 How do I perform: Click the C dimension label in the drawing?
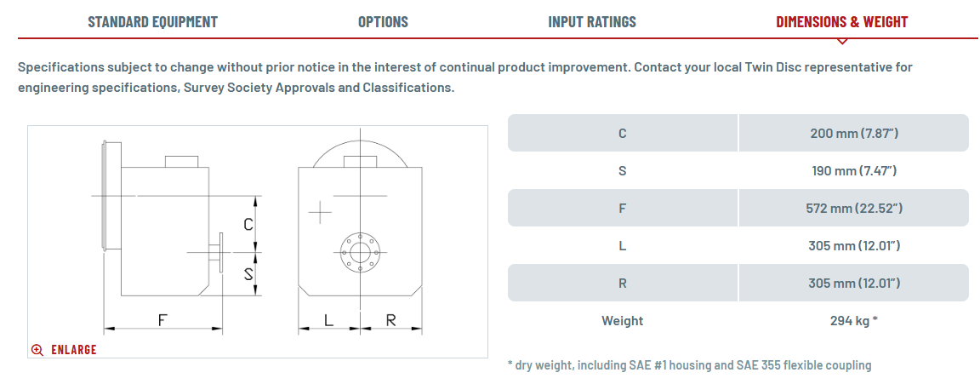tap(248, 225)
